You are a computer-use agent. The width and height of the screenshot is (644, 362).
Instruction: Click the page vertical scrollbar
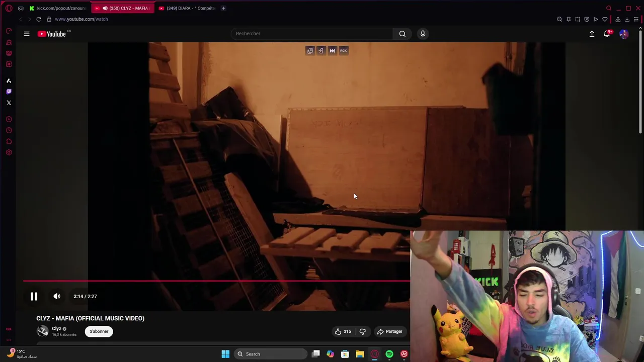tap(640, 83)
